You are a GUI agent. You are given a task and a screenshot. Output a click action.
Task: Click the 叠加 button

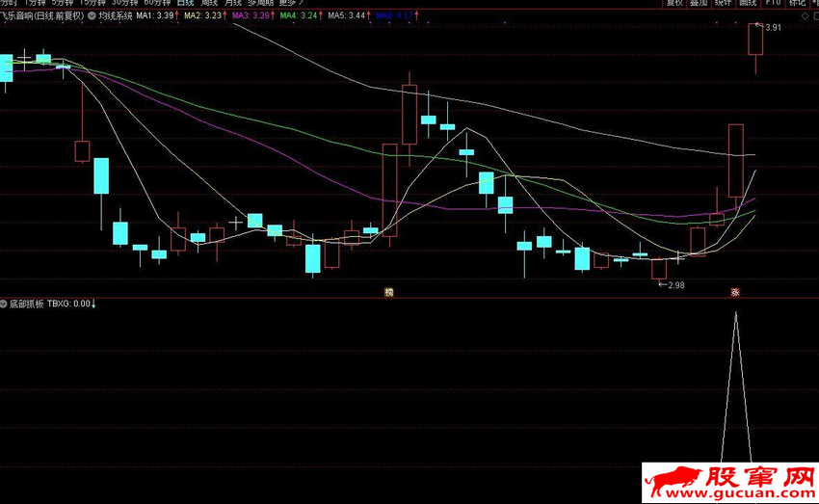699,3
